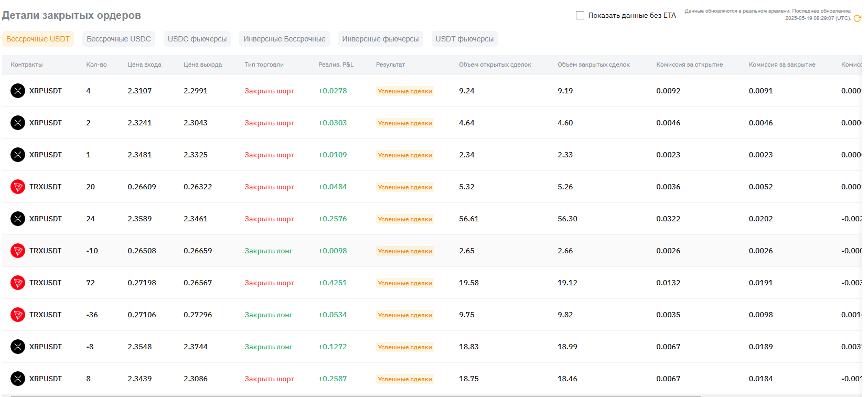The height and width of the screenshot is (397, 868).
Task: Enable the 'Показать данные без ETA' checkbox
Action: coord(580,15)
